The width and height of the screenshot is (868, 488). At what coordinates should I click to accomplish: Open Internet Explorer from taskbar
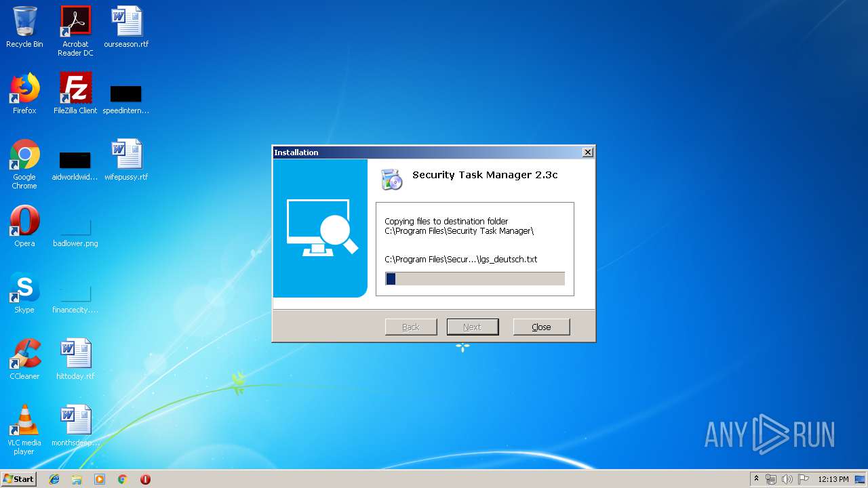(x=54, y=479)
